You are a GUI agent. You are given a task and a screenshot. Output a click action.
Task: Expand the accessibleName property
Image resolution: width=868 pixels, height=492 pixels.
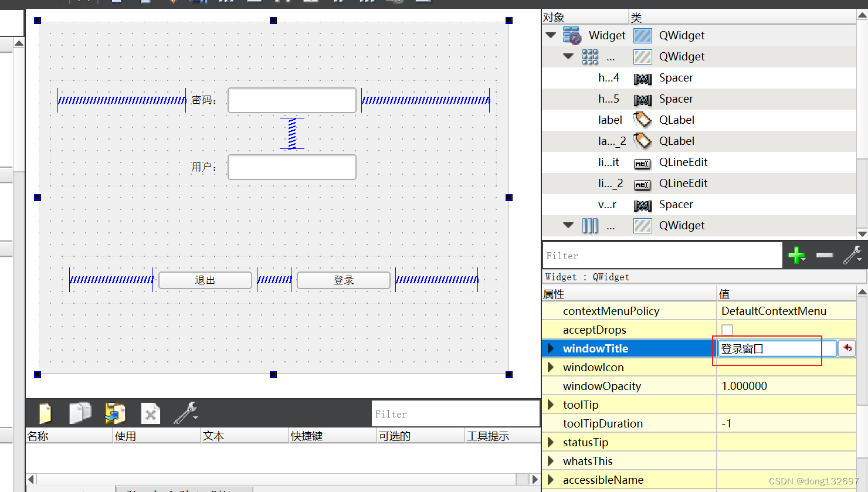tap(550, 480)
